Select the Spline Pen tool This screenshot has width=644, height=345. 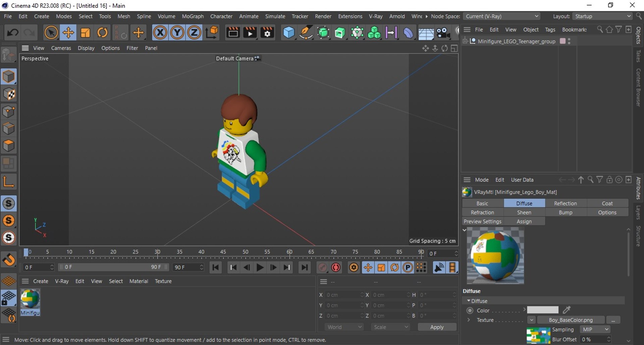(x=306, y=33)
